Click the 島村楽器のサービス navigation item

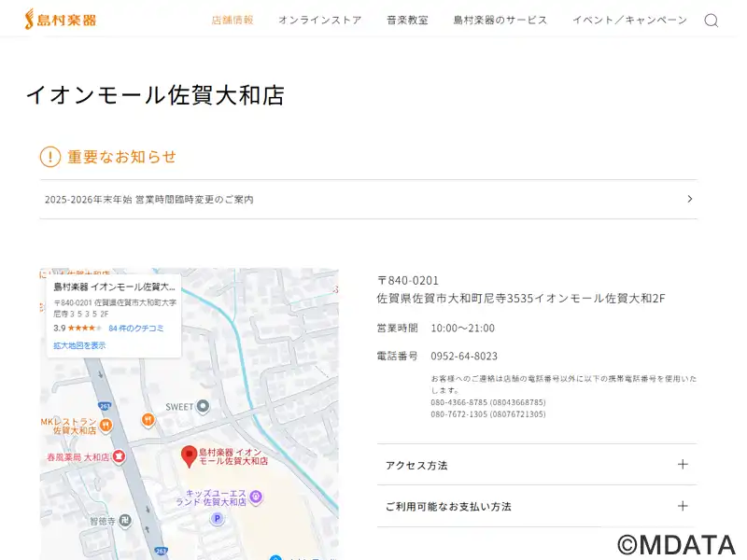[500, 21]
